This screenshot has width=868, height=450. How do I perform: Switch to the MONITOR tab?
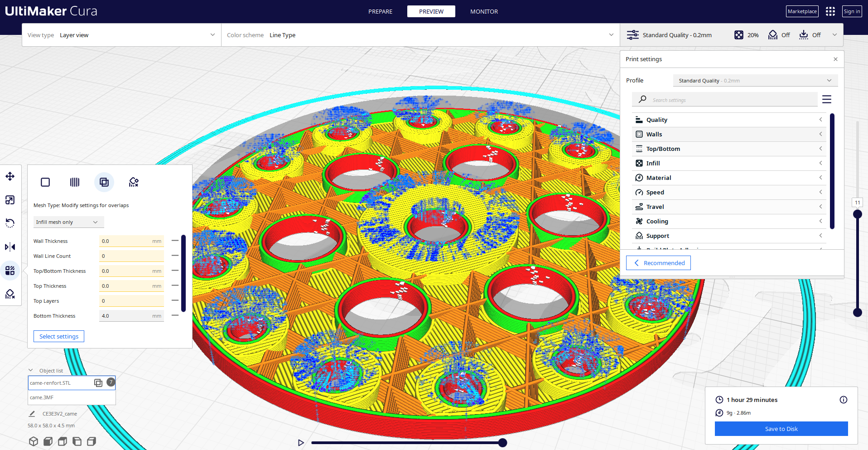(484, 11)
